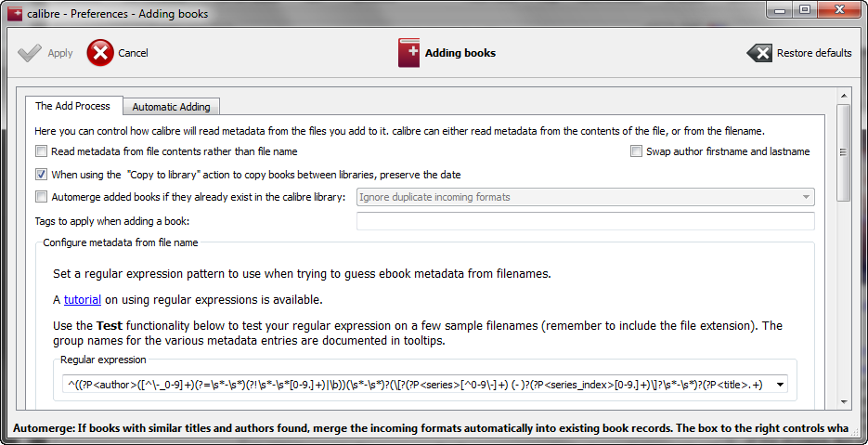This screenshot has width=868, height=445.
Task: Click Restore defaults button text
Action: (814, 53)
